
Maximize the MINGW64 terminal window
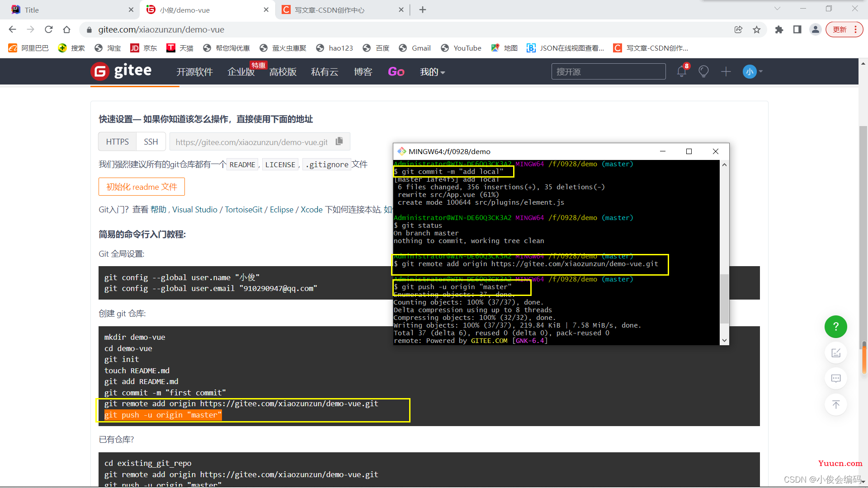click(x=689, y=151)
